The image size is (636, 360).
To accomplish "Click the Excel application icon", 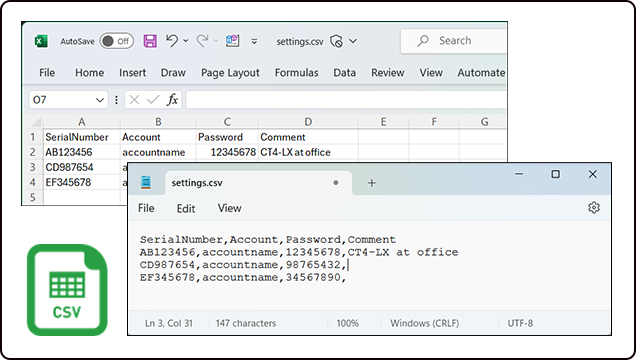I will 41,41.
